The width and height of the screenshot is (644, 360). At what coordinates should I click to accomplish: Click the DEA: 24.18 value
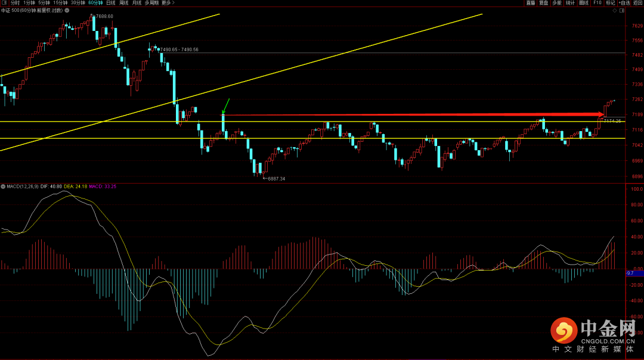76,187
